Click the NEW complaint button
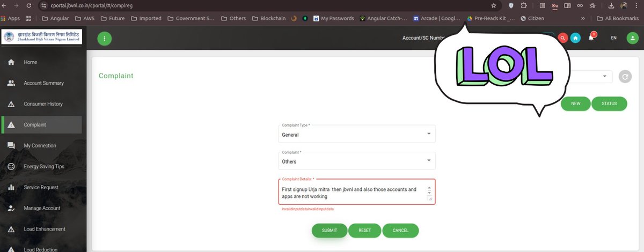The image size is (644, 252). [576, 103]
